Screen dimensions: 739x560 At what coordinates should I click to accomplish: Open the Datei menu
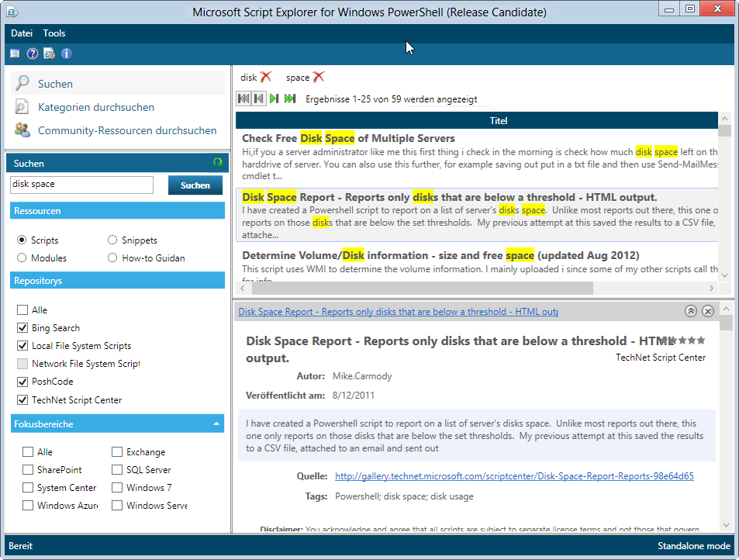(x=22, y=33)
